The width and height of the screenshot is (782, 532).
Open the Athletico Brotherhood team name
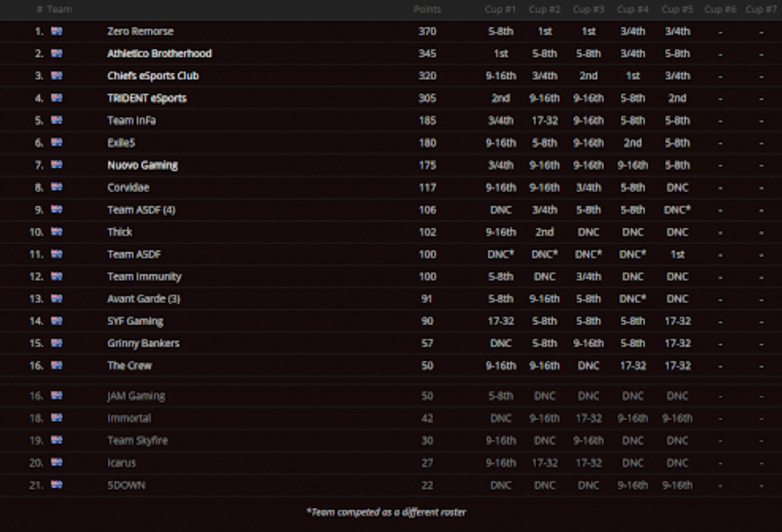[x=159, y=53]
